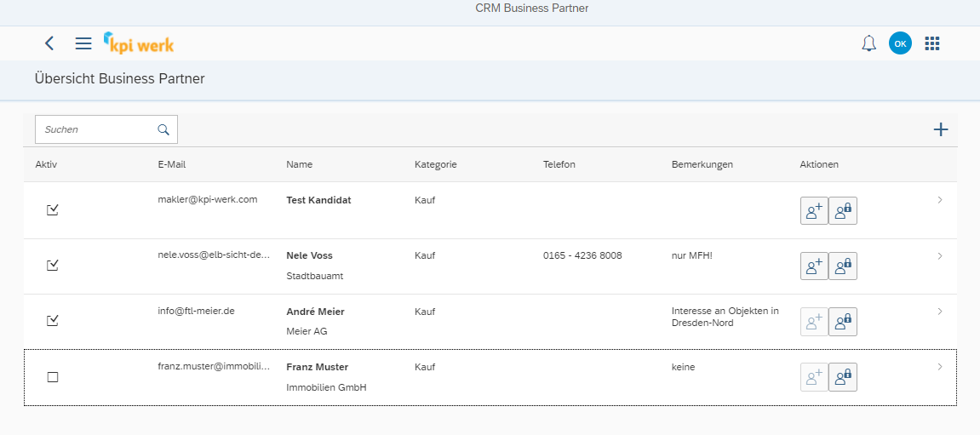Click the name Nele Voss
The width and height of the screenshot is (980, 435).
tap(309, 255)
